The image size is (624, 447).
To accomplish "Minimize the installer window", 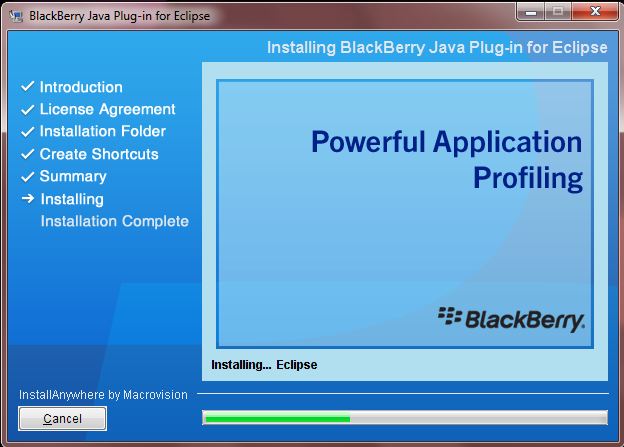I will (x=530, y=12).
